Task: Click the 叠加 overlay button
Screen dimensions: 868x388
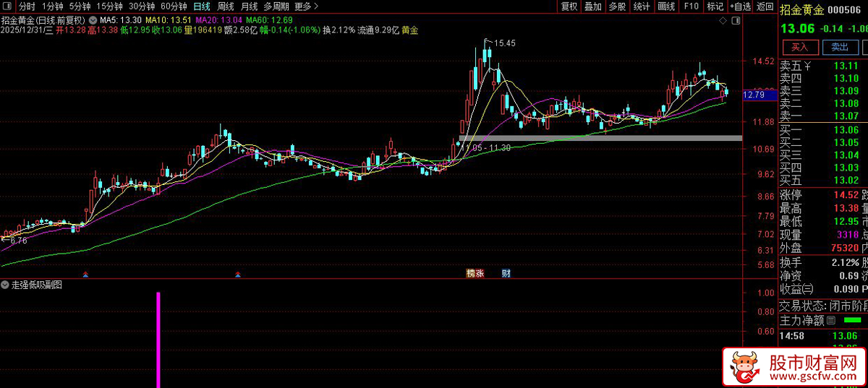Action: pos(593,7)
